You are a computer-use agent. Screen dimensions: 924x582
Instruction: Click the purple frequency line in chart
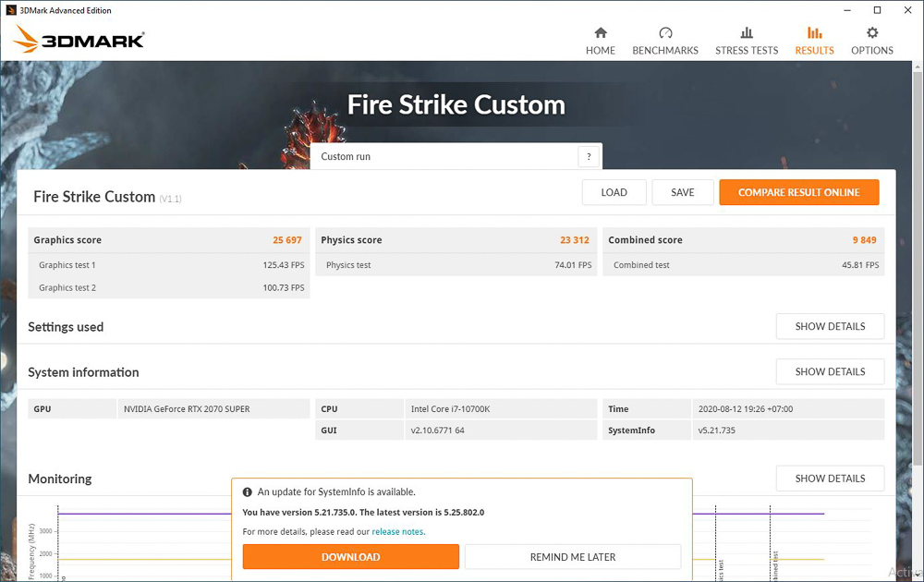pyautogui.click(x=144, y=514)
